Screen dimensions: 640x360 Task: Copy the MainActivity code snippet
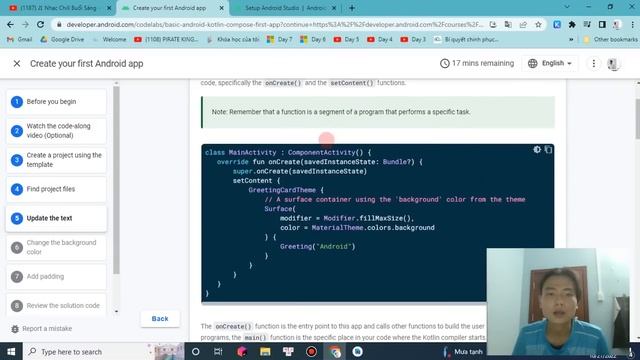point(548,150)
